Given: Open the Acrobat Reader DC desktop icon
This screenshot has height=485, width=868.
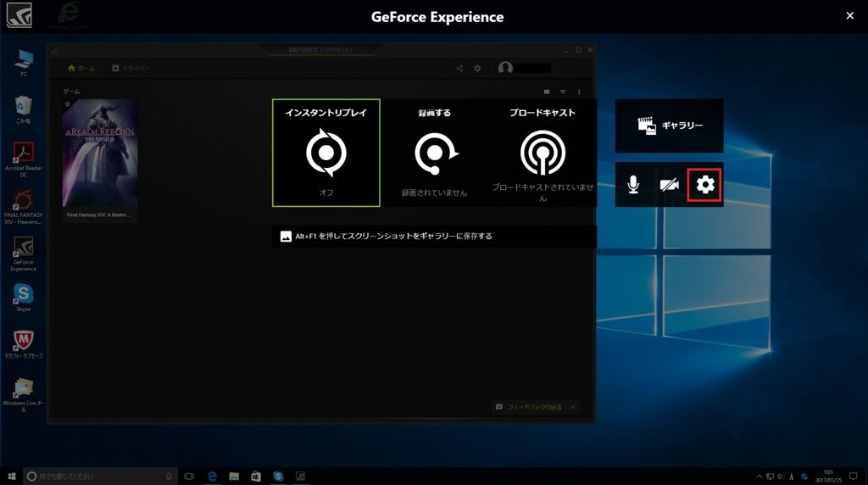Looking at the screenshot, I should click(23, 160).
